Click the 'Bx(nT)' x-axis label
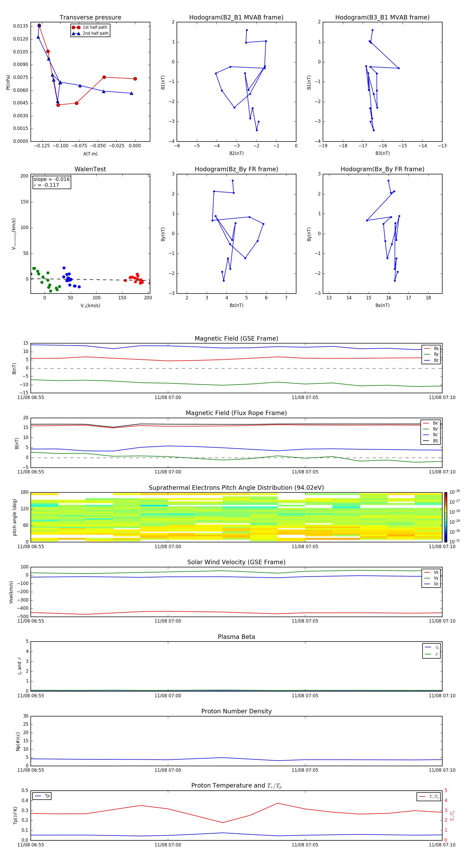The height and width of the screenshot is (868, 473). coord(382,305)
